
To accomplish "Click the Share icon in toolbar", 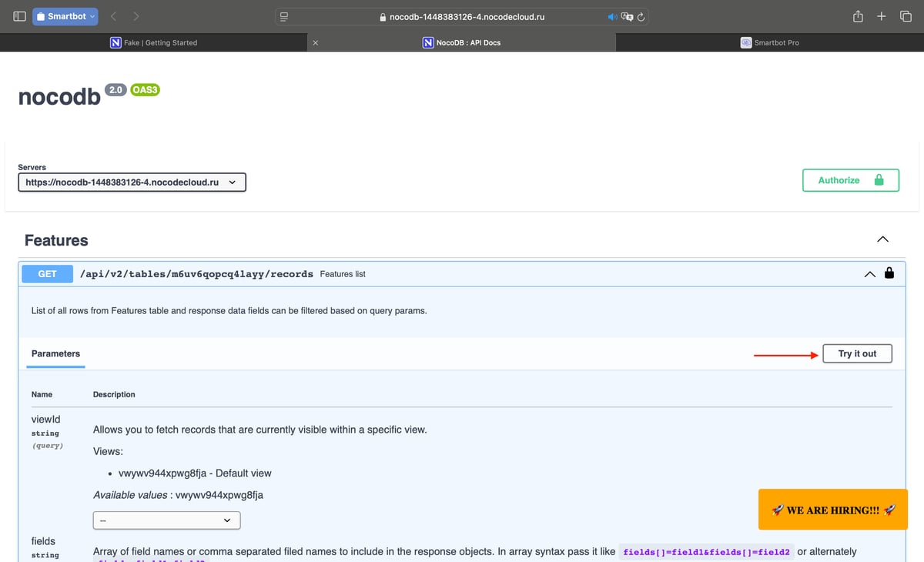I will pos(858,16).
